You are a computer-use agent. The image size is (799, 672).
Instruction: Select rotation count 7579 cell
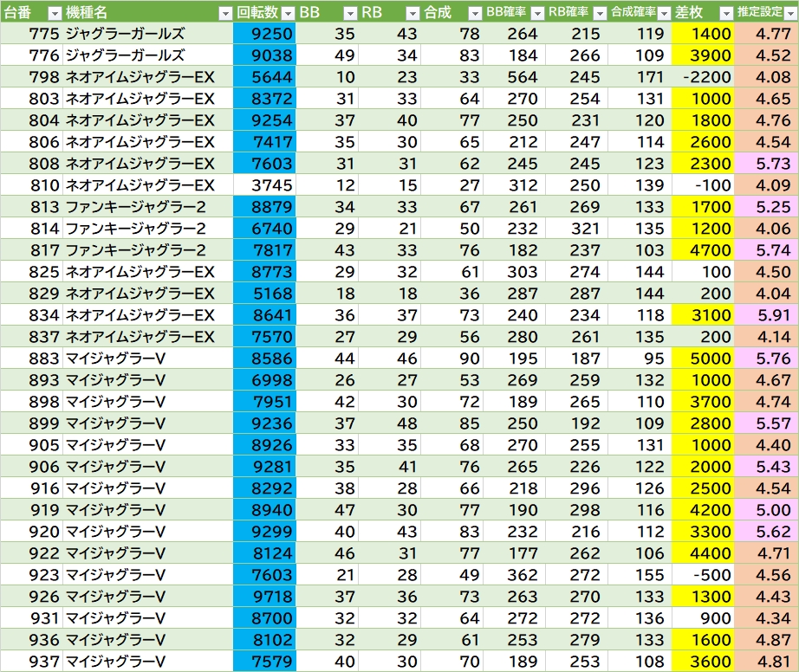(x=264, y=661)
